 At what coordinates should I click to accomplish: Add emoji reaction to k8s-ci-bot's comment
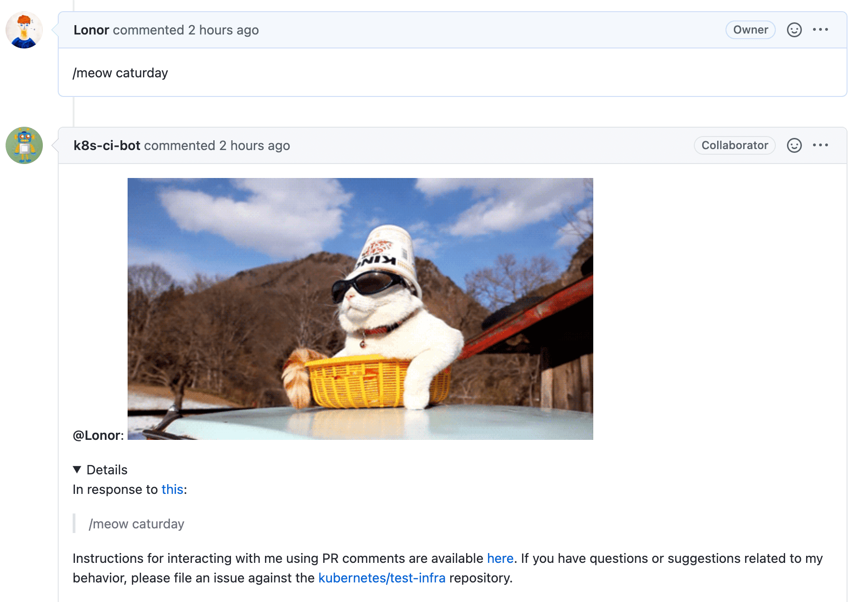pyautogui.click(x=794, y=145)
